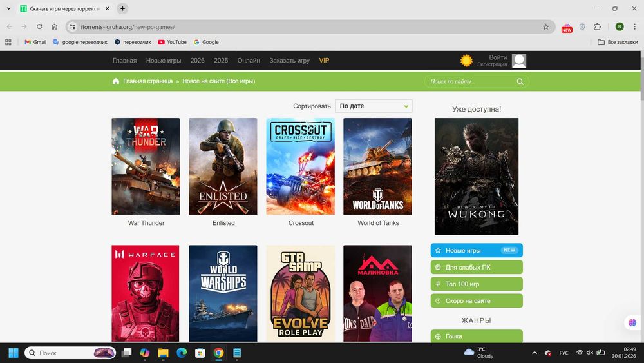Screen dimensions: 644x363
Task: Open the GTA SAMP Evolve cover
Action: click(x=300, y=293)
